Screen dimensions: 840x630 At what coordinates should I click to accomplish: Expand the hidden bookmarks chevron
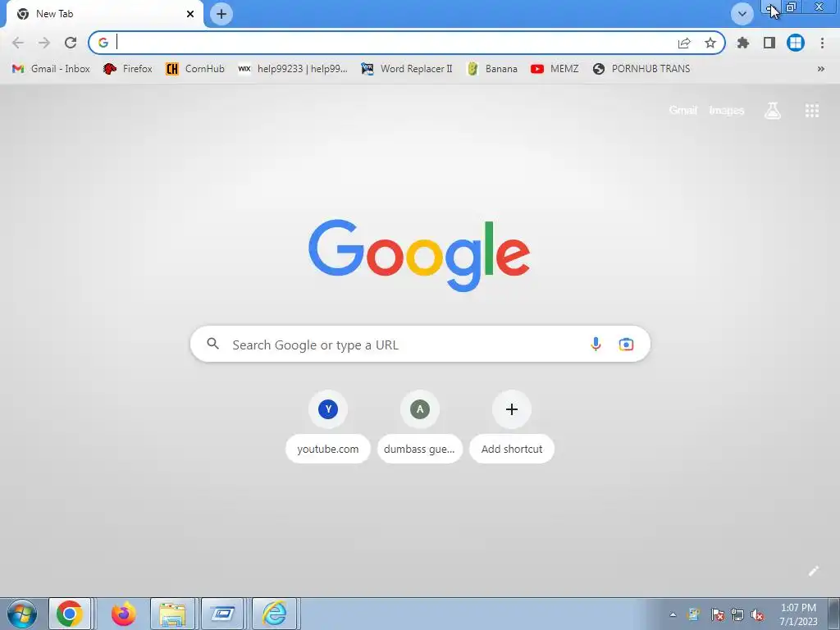[820, 69]
